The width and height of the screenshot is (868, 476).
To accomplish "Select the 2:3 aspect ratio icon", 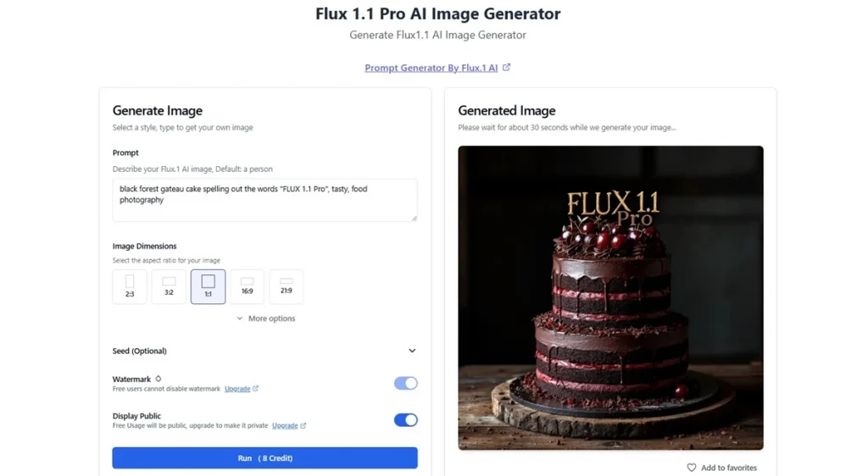I will click(x=130, y=286).
